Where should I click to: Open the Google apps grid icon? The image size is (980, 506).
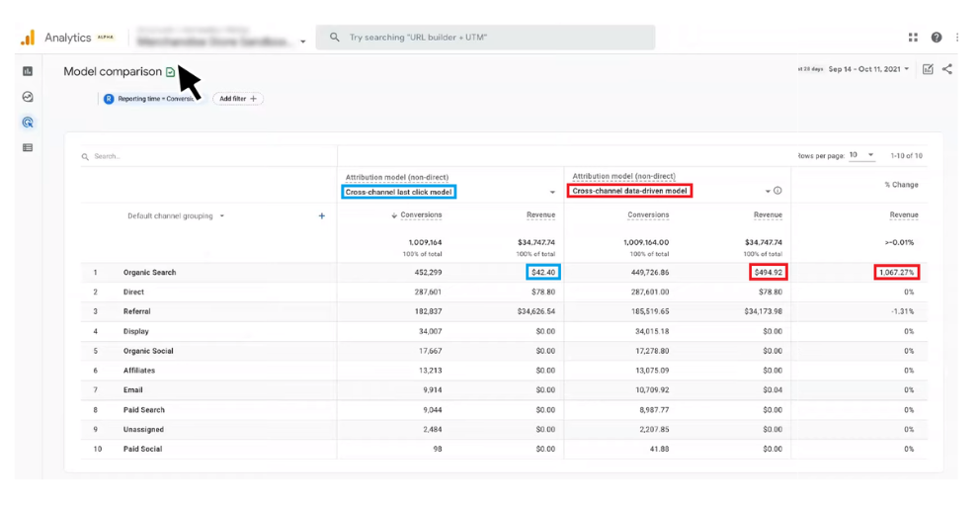click(x=913, y=38)
